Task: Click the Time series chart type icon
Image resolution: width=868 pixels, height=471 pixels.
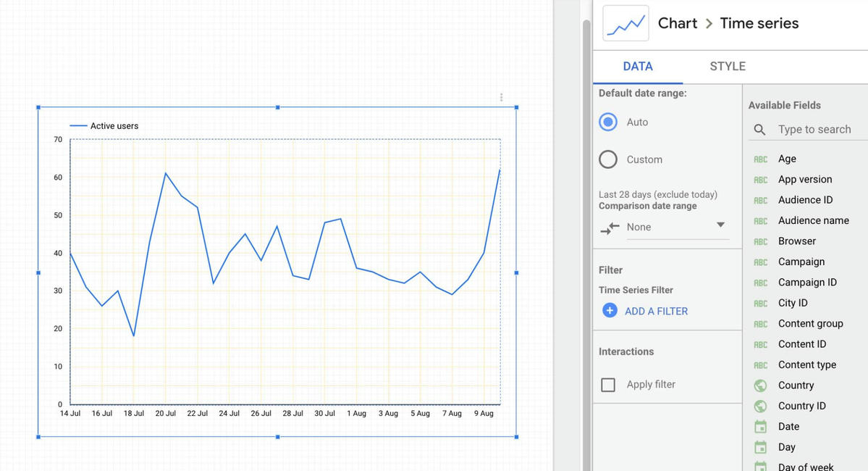Action: point(625,23)
